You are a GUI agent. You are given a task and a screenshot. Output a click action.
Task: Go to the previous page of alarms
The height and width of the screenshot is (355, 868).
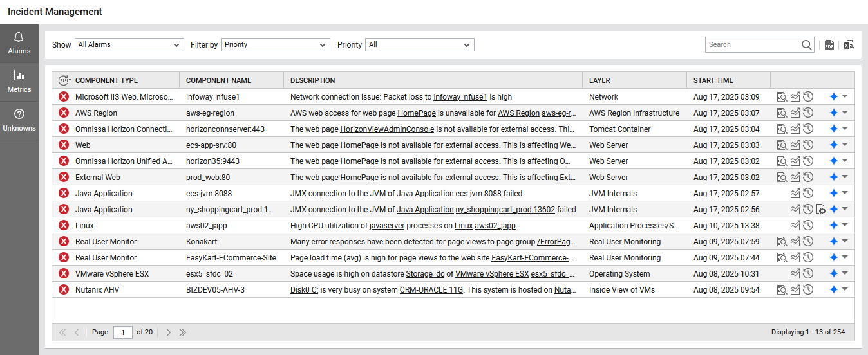pos(77,332)
